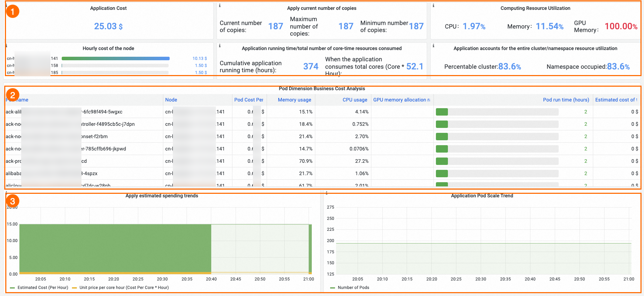
Task: Click the GPU Memory value 100.00%
Action: 621,26
